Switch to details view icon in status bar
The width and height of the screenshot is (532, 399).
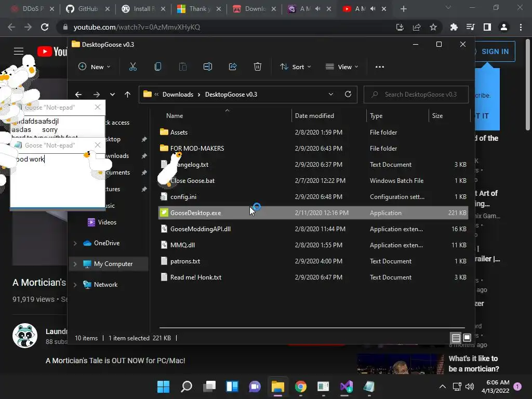[456, 338]
